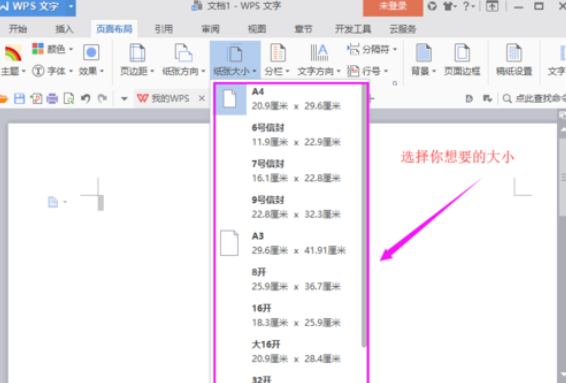Collapse the 纸张大小 paper size dropdown
566x383 pixels.
(x=235, y=60)
